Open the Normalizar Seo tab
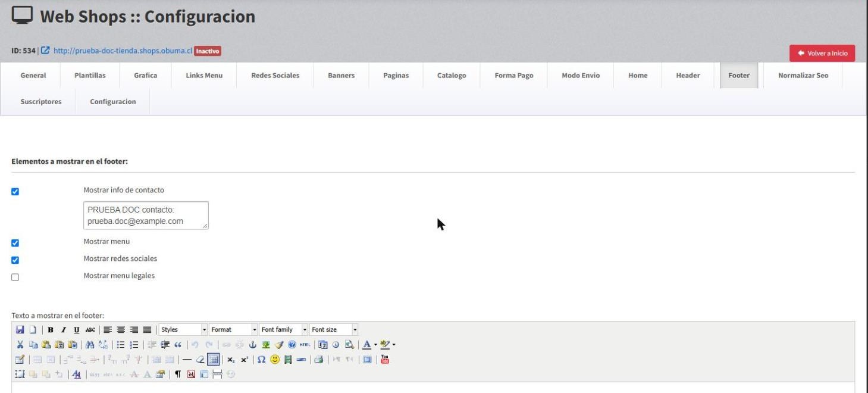The image size is (868, 393). pyautogui.click(x=803, y=76)
